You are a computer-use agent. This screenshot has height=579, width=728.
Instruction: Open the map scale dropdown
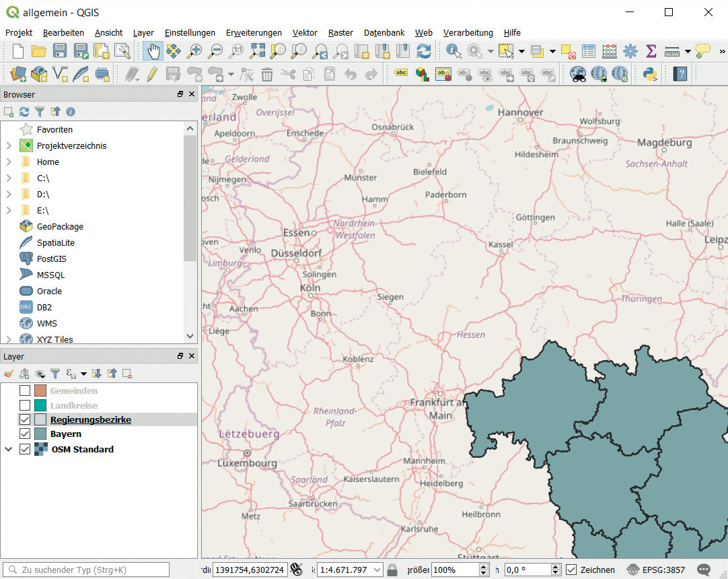click(377, 570)
